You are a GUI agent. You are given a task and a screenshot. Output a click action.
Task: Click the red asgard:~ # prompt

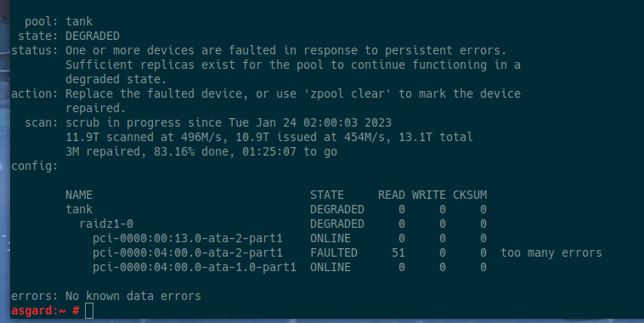[45, 310]
